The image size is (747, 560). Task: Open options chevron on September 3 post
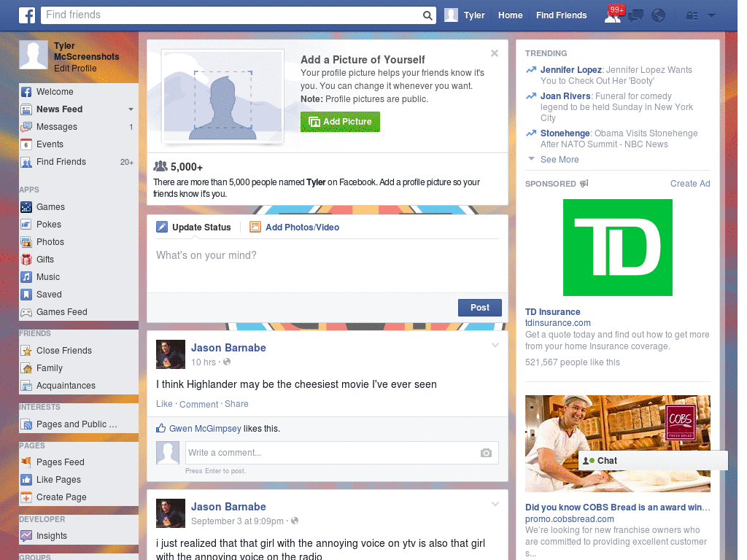click(495, 505)
